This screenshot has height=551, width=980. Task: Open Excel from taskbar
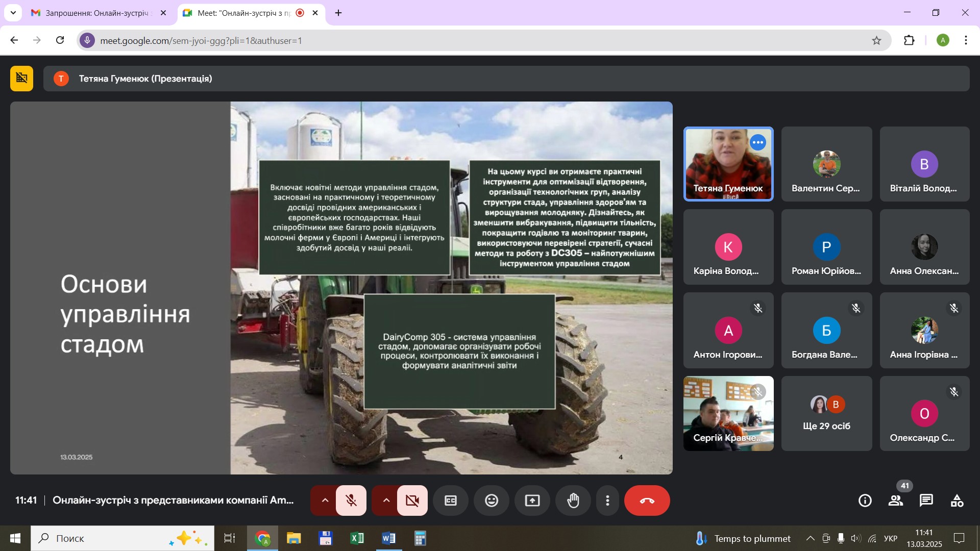(x=357, y=538)
